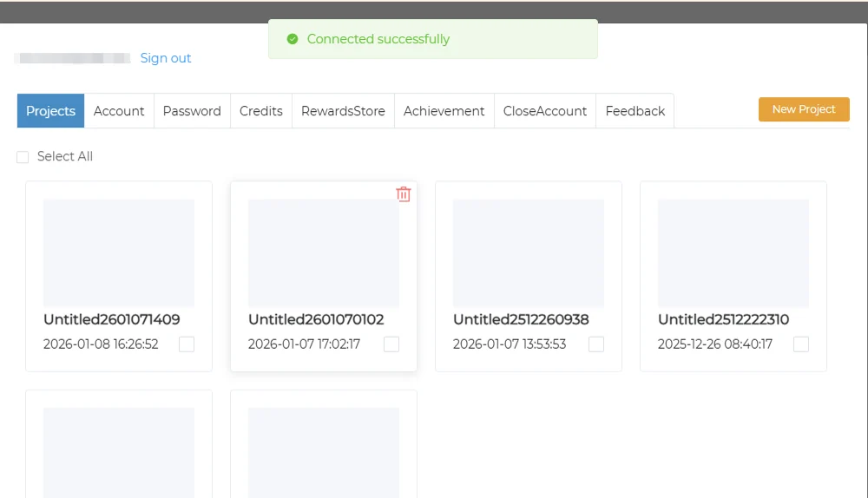The image size is (868, 498).
Task: Open thumbnail of Untitled2512260938
Action: click(529, 252)
